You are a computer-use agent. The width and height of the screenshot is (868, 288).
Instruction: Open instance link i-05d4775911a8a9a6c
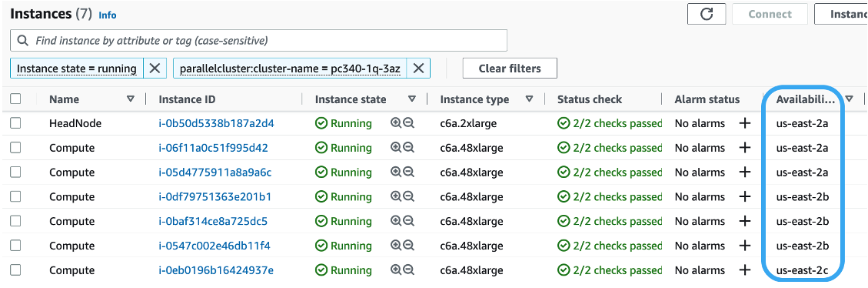[x=215, y=172]
